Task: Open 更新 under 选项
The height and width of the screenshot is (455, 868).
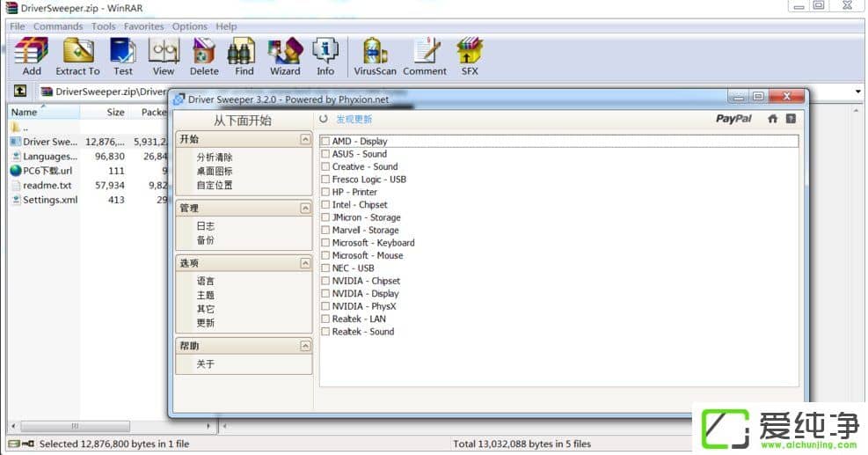Action: tap(206, 322)
